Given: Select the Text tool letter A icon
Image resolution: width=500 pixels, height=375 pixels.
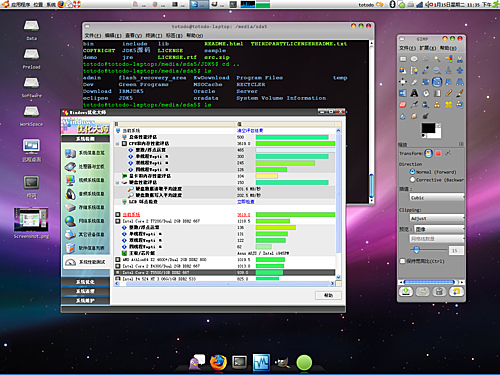Looking at the screenshot, I should 414,93.
